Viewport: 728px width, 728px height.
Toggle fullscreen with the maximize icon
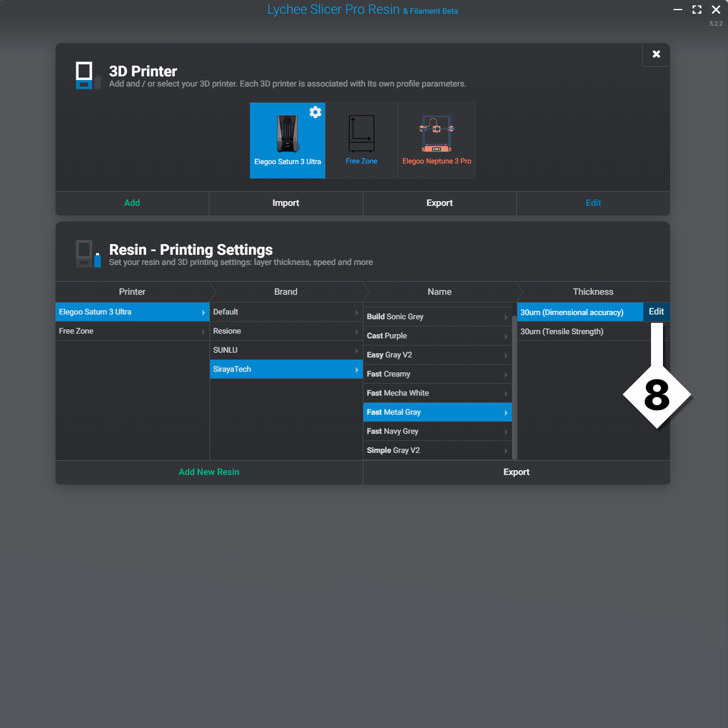[696, 10]
